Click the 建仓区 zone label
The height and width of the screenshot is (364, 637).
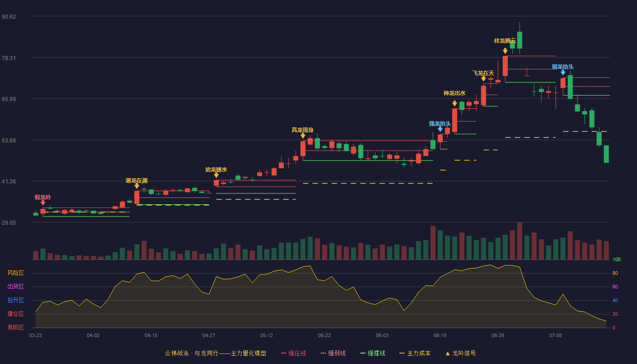coord(15,314)
